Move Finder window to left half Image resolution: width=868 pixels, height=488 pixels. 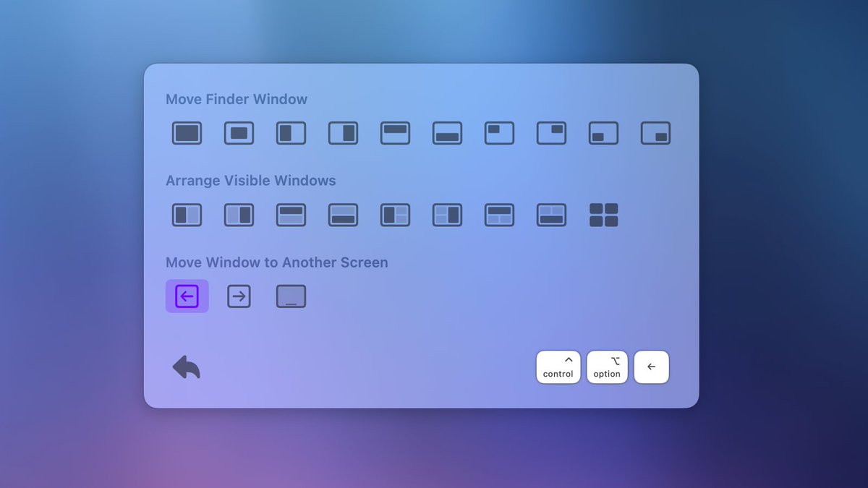point(291,133)
